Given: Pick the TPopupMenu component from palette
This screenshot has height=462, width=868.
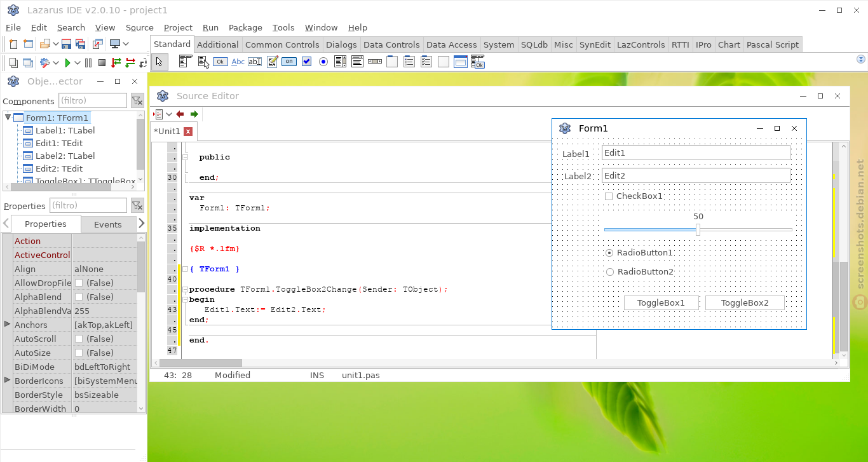Looking at the screenshot, I should point(203,62).
